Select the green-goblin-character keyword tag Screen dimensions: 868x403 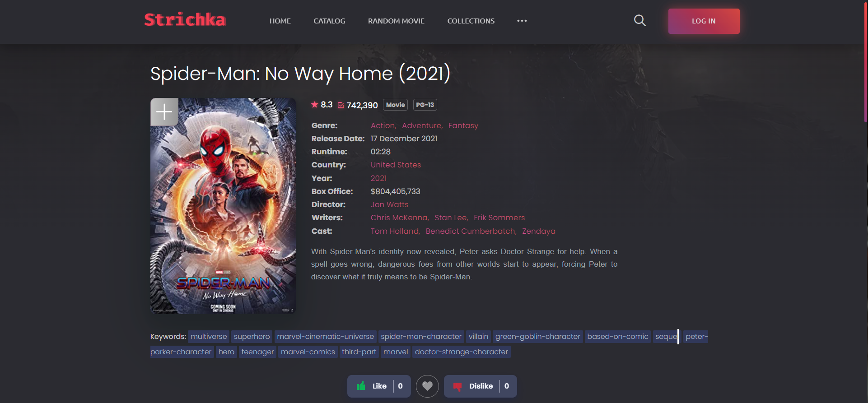coord(537,337)
